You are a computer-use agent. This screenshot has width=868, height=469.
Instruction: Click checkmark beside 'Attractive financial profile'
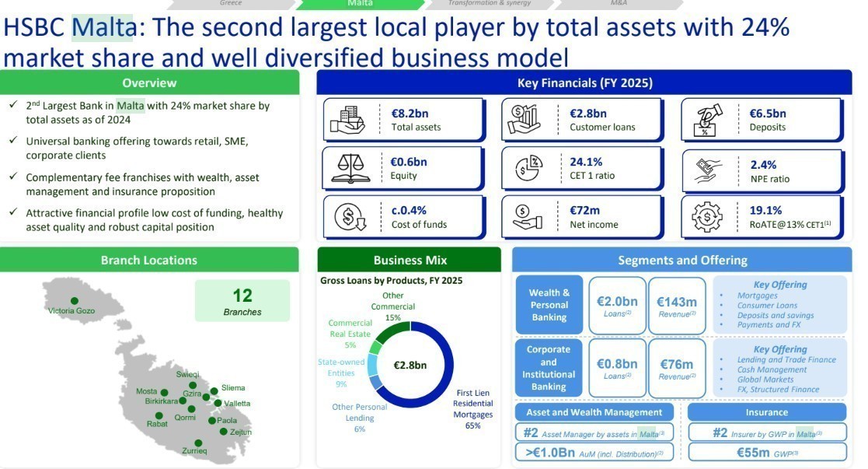14,212
